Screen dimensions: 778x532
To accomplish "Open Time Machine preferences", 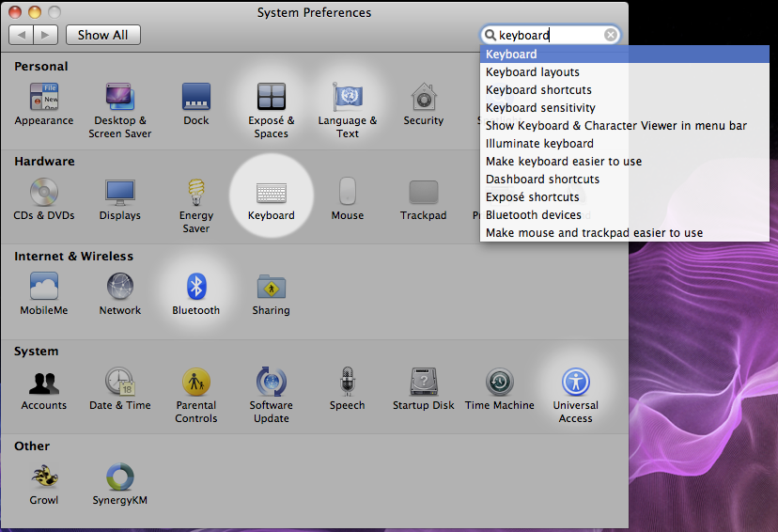I will point(500,389).
